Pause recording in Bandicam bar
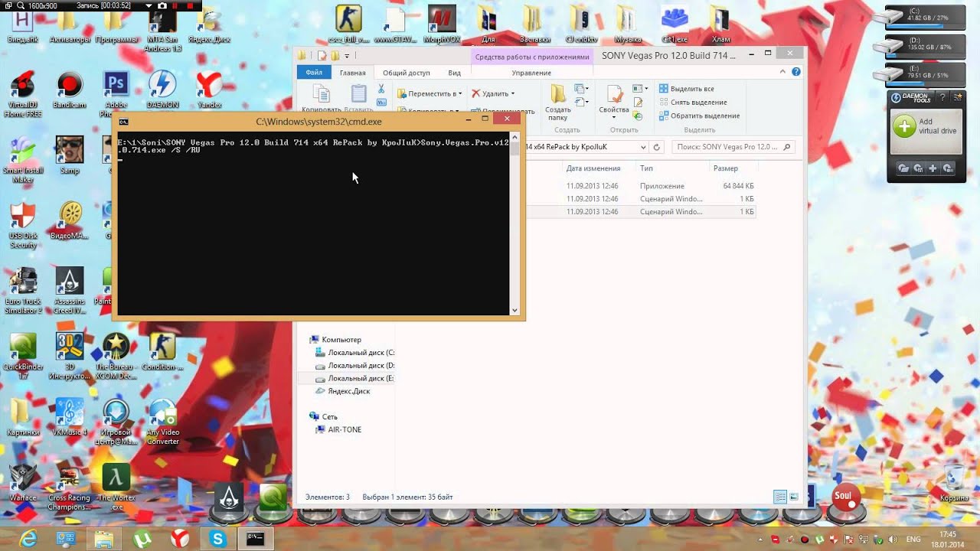980x551 pixels. [175, 6]
